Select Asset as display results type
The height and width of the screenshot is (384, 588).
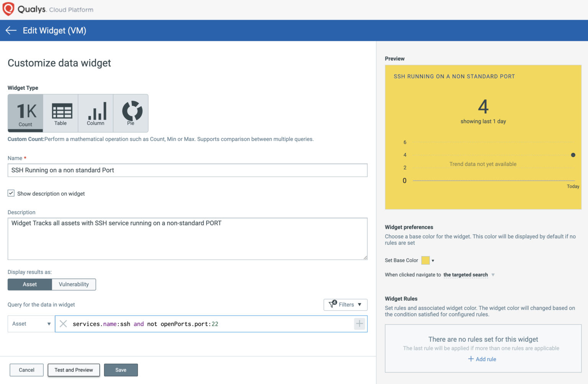point(29,284)
